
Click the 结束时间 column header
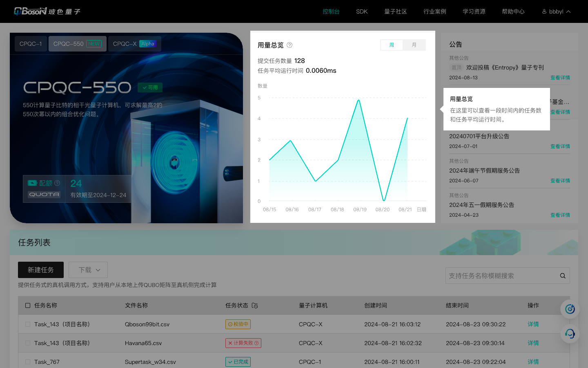pos(457,305)
